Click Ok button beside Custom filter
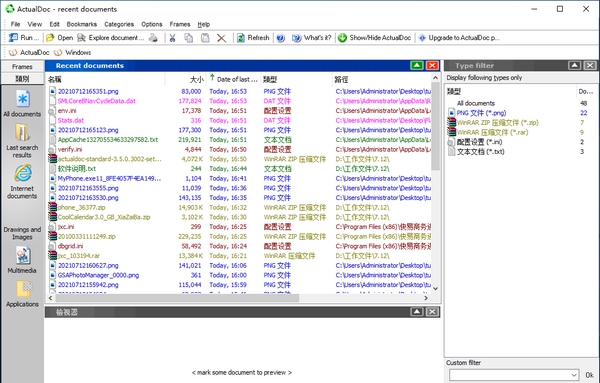The height and width of the screenshot is (383, 600). [x=590, y=375]
